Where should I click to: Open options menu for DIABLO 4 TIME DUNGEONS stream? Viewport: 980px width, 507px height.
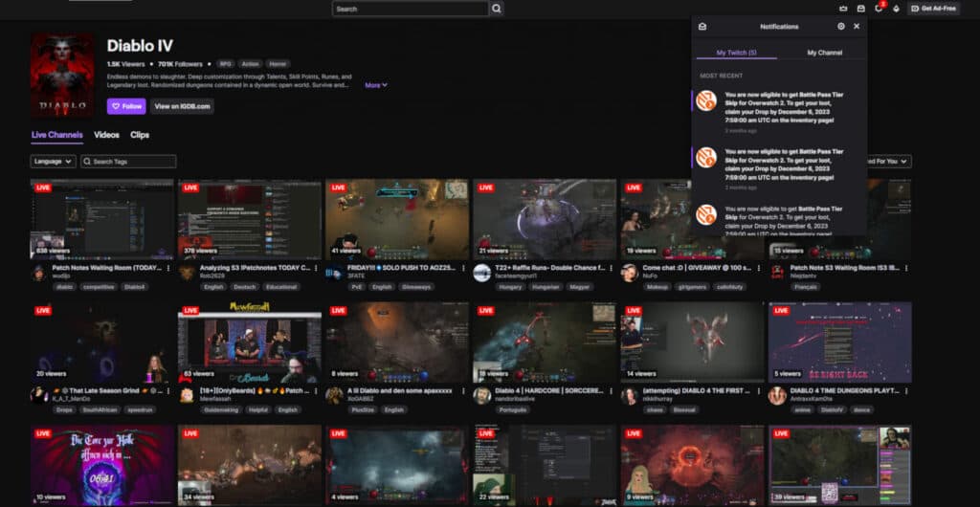[x=905, y=391]
